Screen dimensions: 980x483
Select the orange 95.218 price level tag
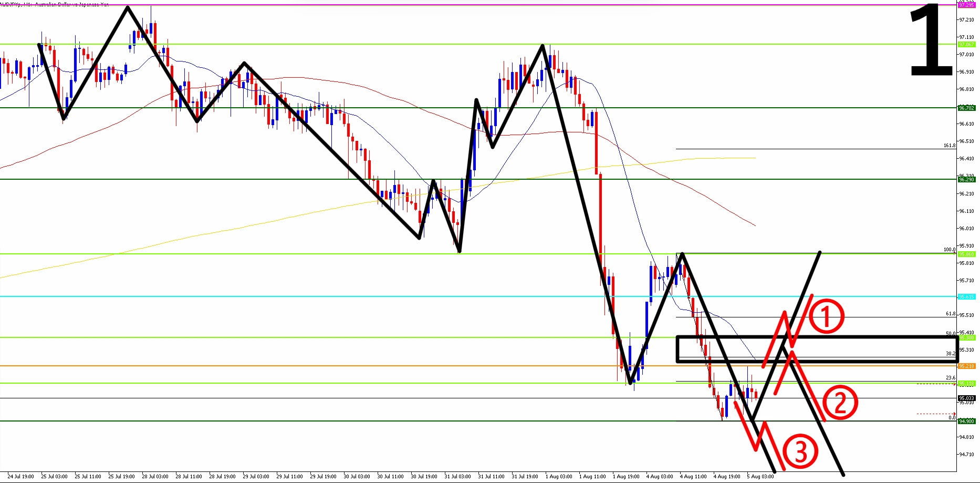coord(966,366)
